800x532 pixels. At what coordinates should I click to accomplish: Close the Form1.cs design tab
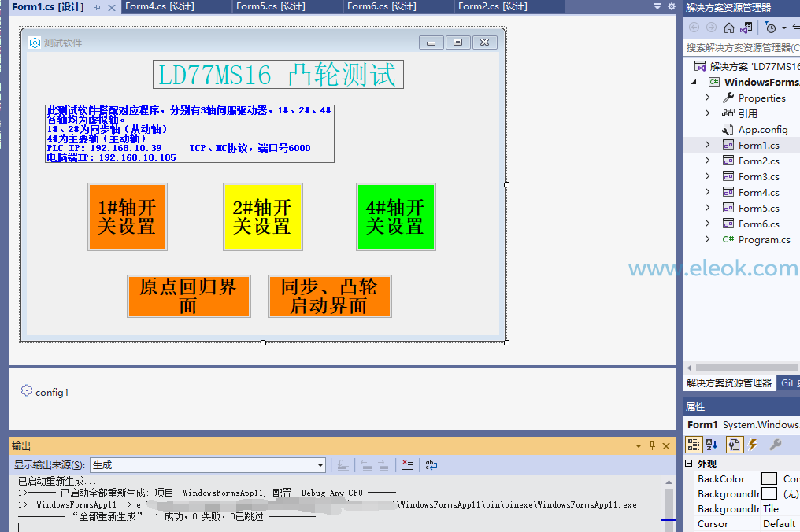click(112, 7)
